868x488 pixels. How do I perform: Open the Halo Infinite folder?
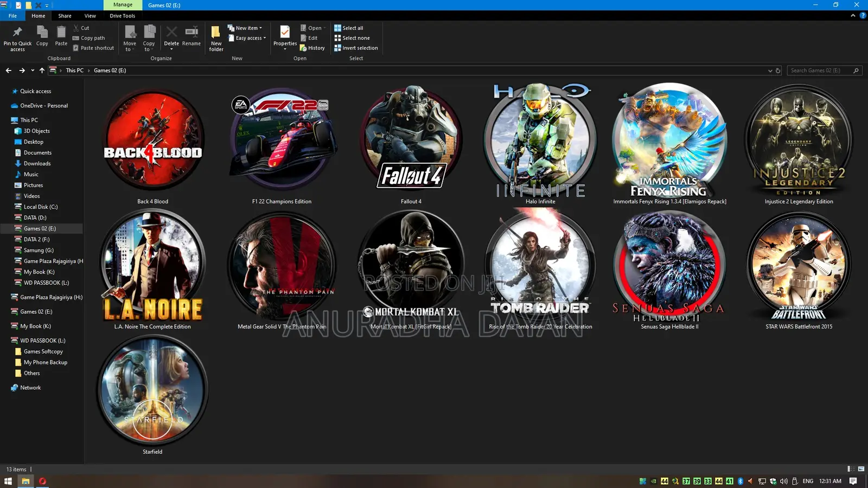coord(539,140)
